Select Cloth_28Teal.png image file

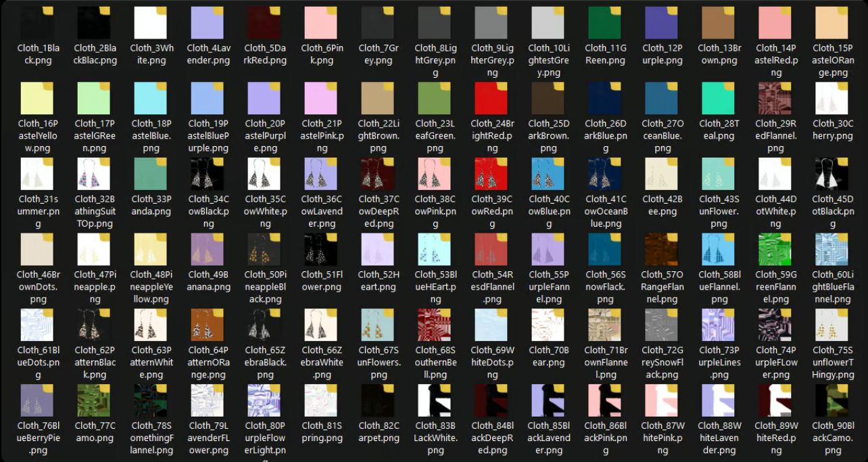pyautogui.click(x=718, y=99)
